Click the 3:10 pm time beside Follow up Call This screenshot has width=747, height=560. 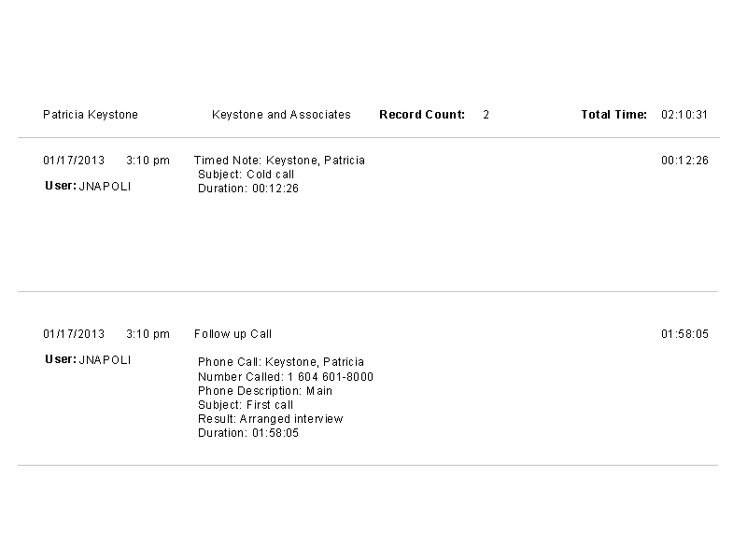pyautogui.click(x=148, y=334)
